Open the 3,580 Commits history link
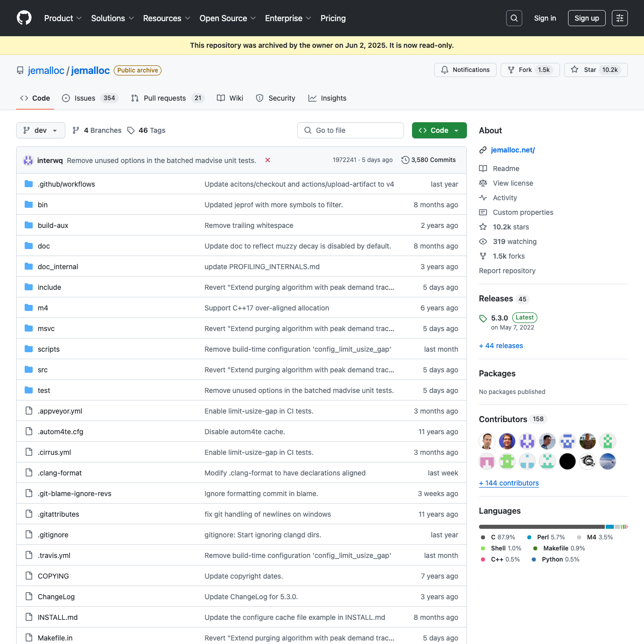644x644 pixels. tap(429, 160)
